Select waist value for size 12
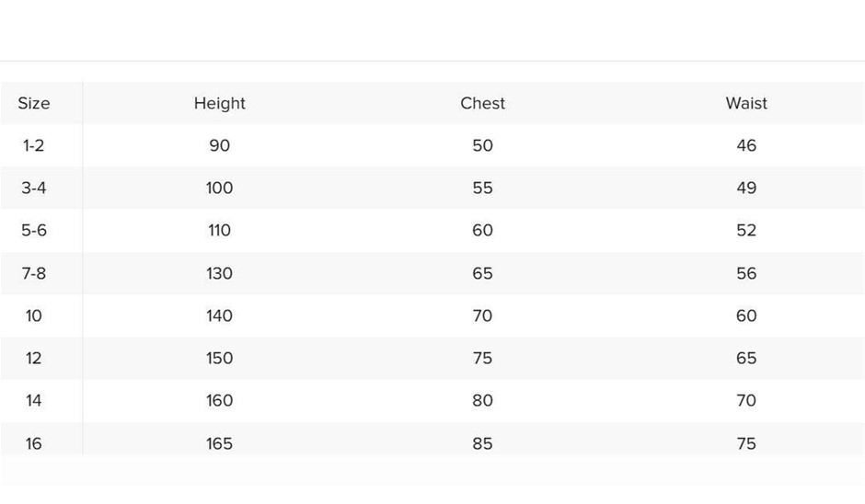Image resolution: width=865 pixels, height=504 pixels. (x=745, y=358)
